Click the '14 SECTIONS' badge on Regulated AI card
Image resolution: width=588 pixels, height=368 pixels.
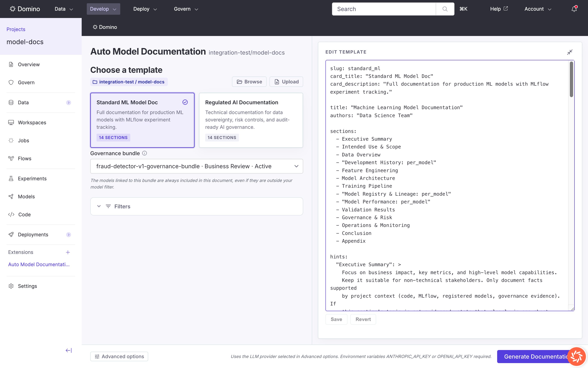click(x=222, y=138)
